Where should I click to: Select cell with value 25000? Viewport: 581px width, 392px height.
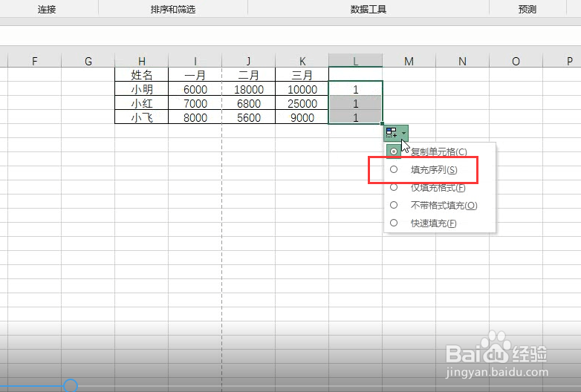point(302,103)
